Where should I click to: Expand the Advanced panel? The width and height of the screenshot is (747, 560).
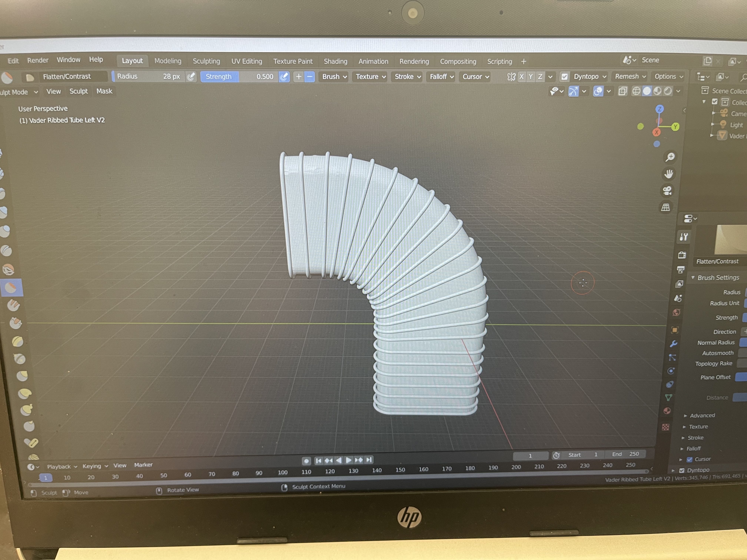pos(702,416)
